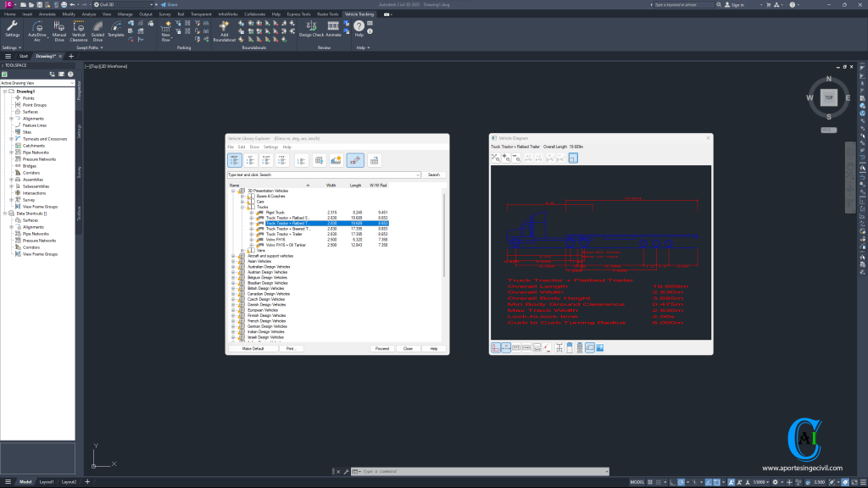The width and height of the screenshot is (868, 488).
Task: Toggle the rightmost image view button
Action: (600, 347)
